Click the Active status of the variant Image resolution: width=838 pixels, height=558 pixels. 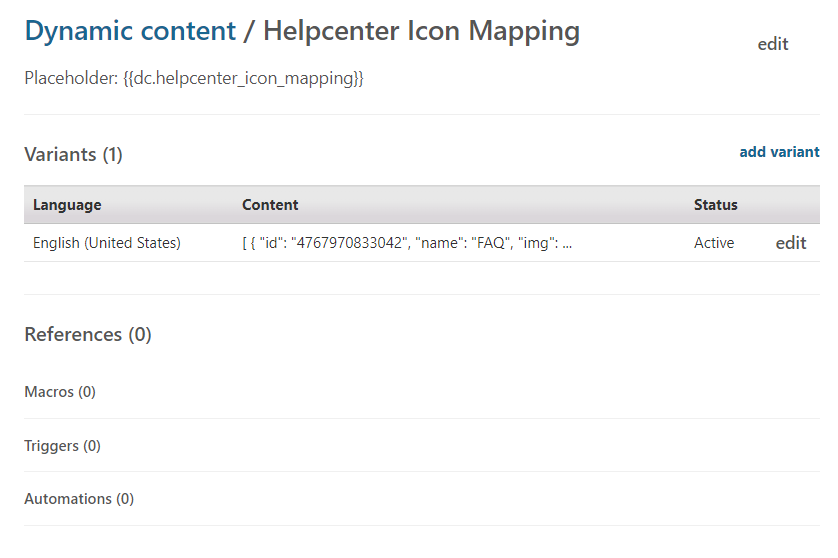(x=714, y=243)
